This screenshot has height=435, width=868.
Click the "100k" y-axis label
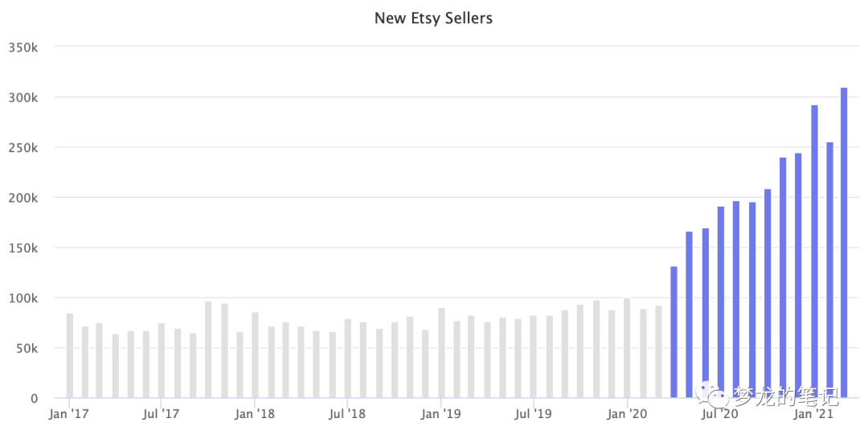(23, 298)
